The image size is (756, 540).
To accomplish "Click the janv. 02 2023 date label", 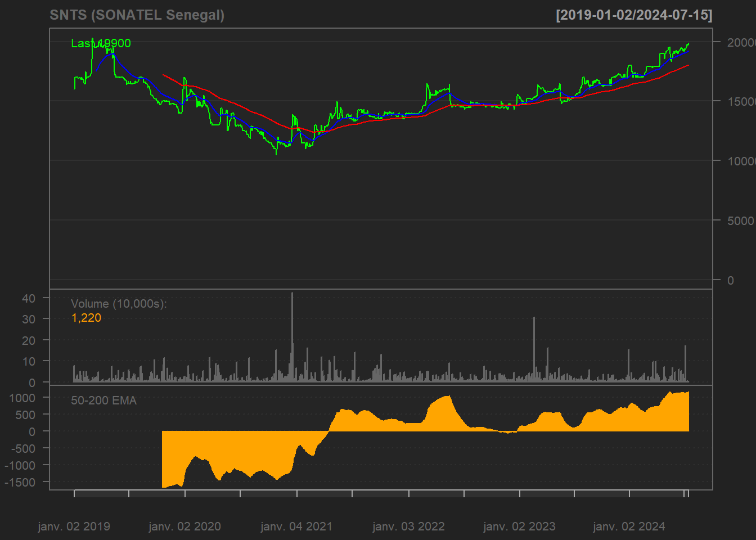I will pyautogui.click(x=519, y=526).
